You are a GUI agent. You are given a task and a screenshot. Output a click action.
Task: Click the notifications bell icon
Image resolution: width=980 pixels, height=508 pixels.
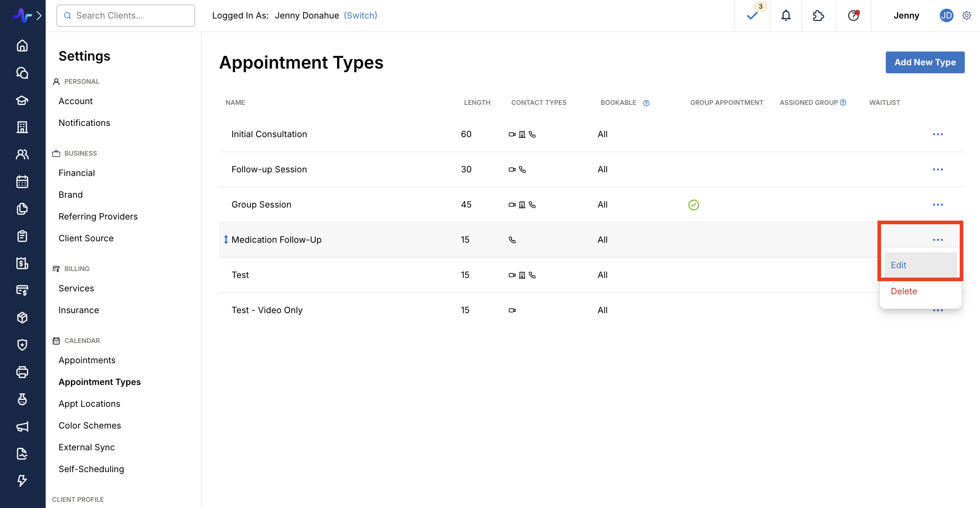pos(786,16)
